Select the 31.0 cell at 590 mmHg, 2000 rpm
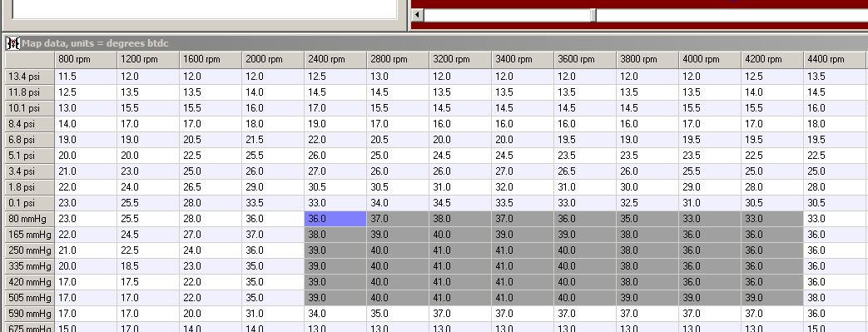The height and width of the screenshot is (332, 868). pyautogui.click(x=273, y=314)
